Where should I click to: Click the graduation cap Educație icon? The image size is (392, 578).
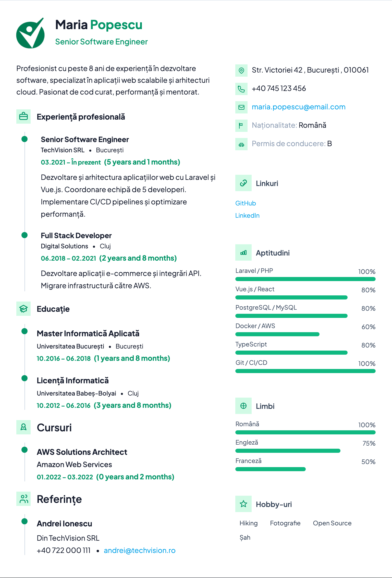tap(23, 309)
